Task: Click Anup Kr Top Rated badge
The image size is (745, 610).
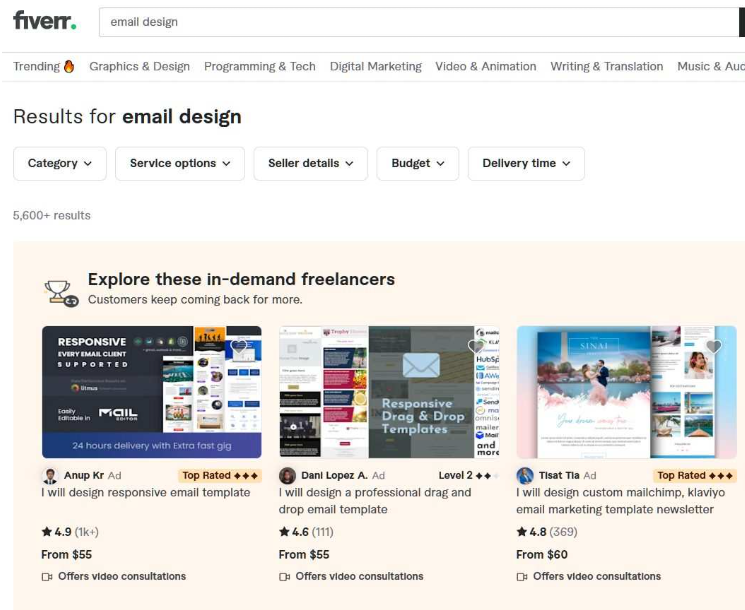Action: tap(220, 476)
